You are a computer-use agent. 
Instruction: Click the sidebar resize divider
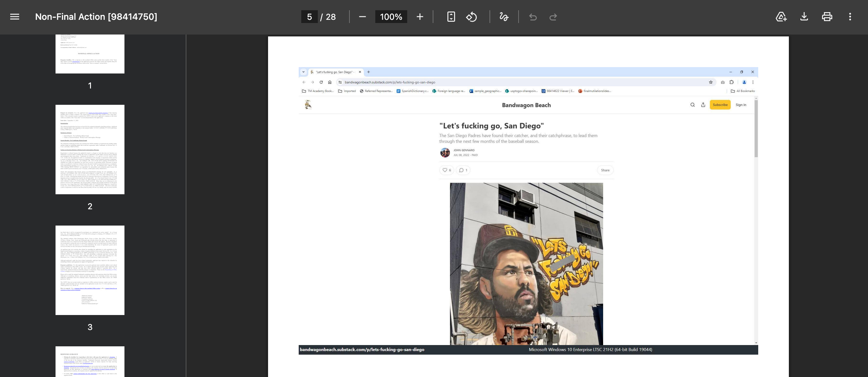[x=186, y=206]
